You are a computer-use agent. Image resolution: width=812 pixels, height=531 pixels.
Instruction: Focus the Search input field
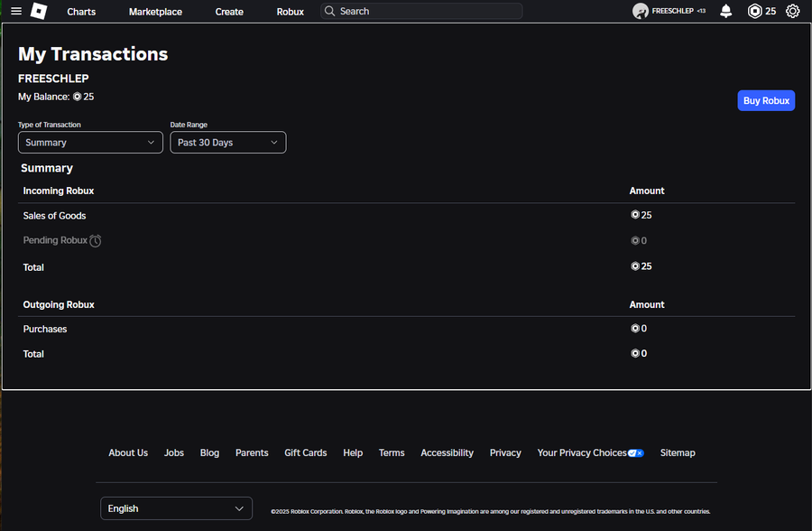pos(421,11)
